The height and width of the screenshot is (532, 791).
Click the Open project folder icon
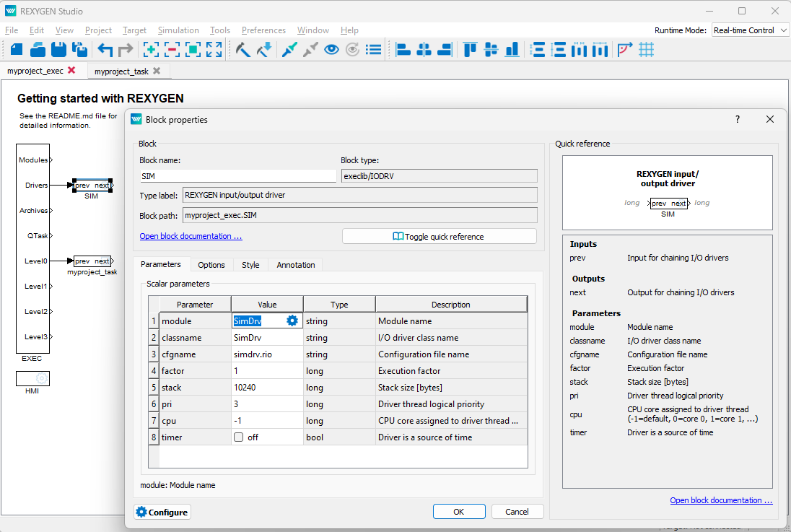(38, 50)
